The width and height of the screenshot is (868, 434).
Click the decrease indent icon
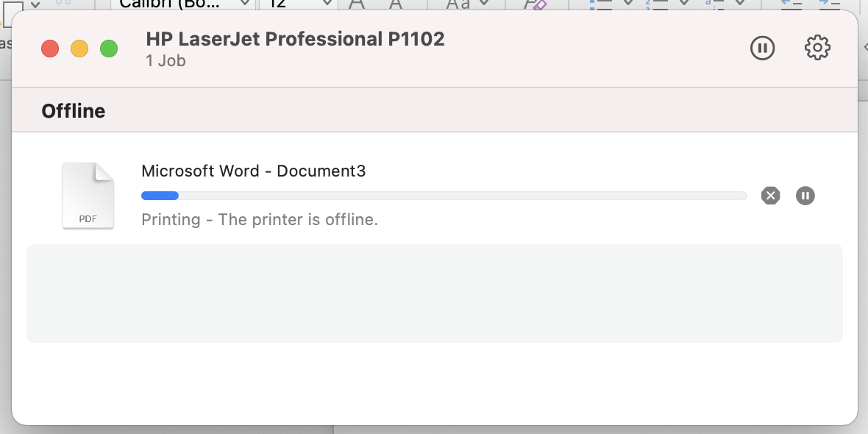pyautogui.click(x=791, y=4)
